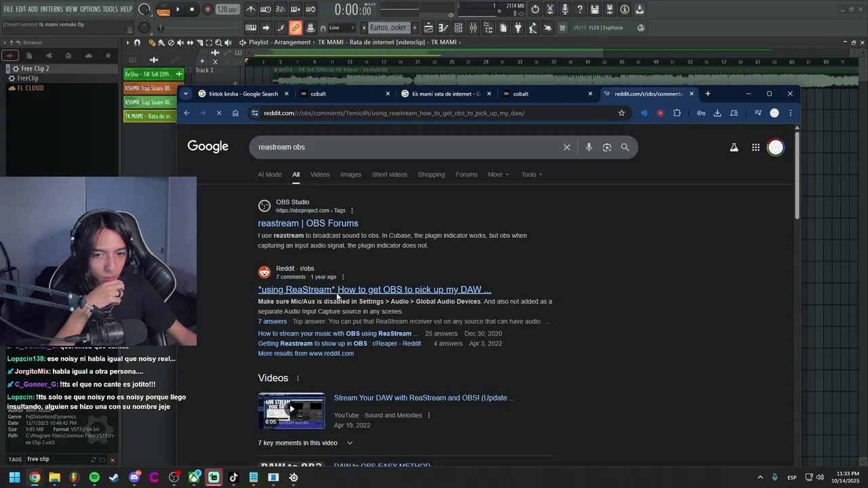This screenshot has width=868, height=488.
Task: Open Stream Your DAW with ReaStream video link
Action: 425,398
